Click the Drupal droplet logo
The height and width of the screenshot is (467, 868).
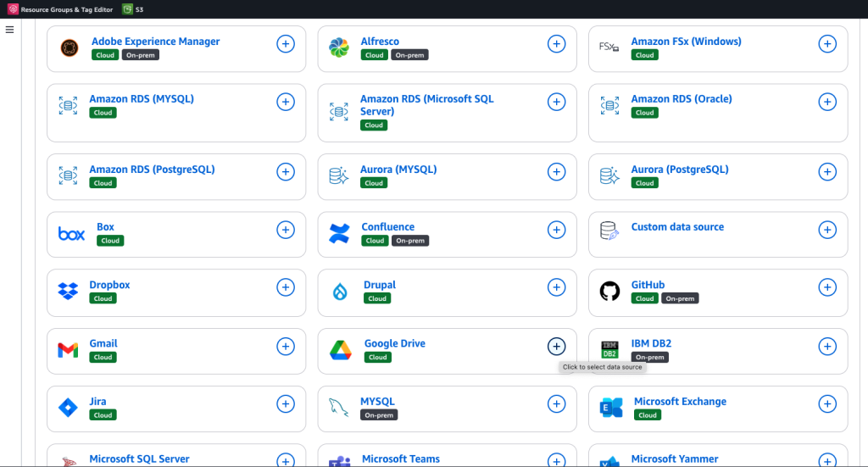click(x=340, y=292)
